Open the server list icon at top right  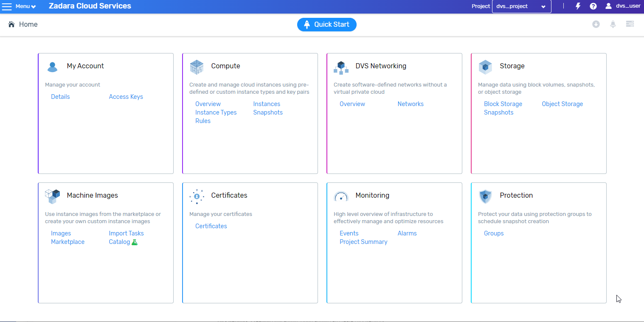click(x=630, y=24)
